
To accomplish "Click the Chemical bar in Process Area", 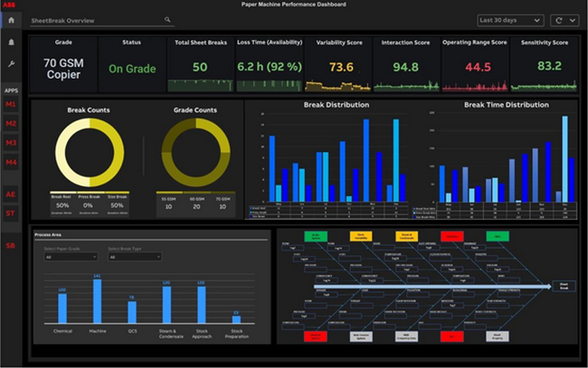I will point(62,308).
